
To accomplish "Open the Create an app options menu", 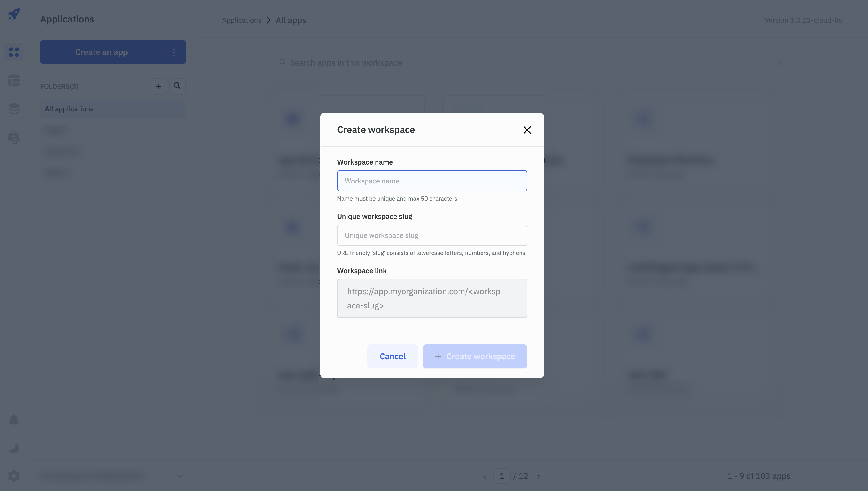I will tap(174, 52).
